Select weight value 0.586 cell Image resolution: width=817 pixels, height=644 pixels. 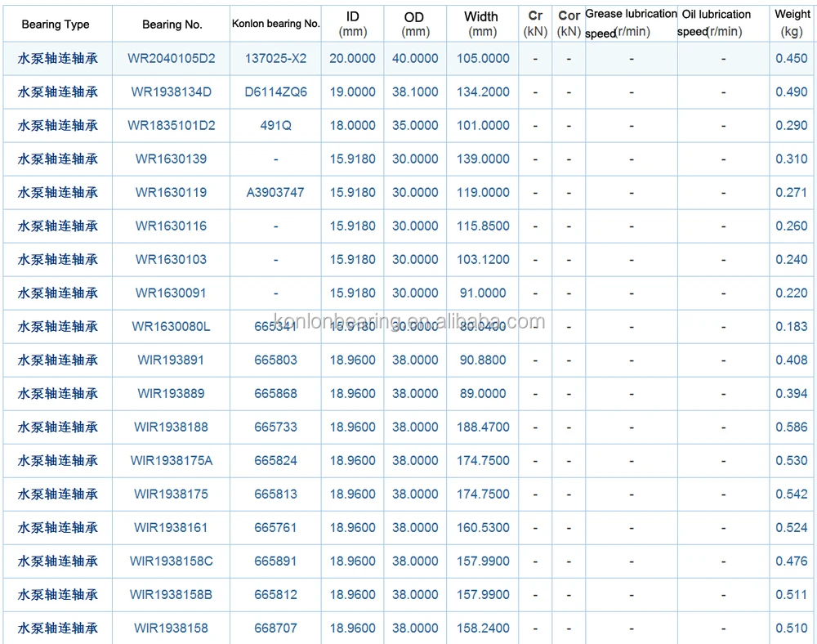point(792,427)
